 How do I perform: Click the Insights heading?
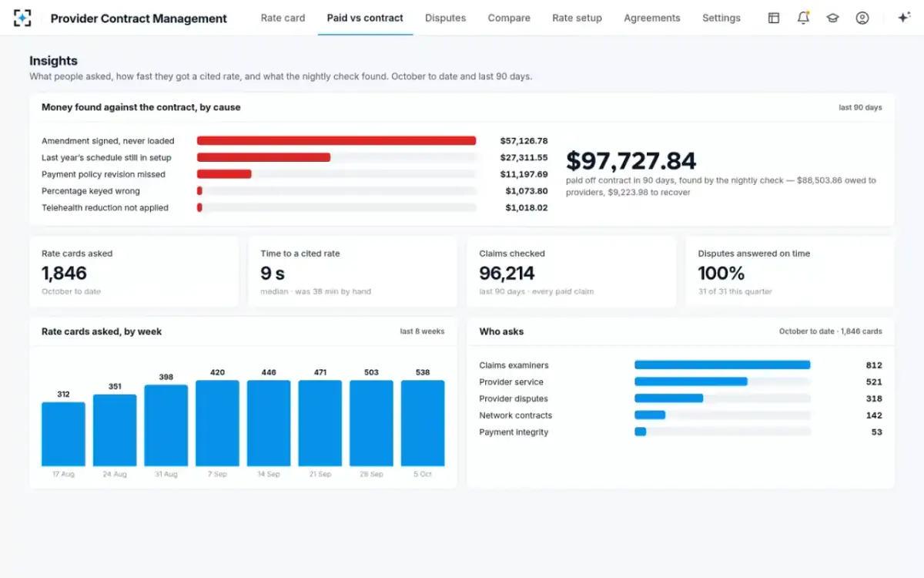coord(53,61)
